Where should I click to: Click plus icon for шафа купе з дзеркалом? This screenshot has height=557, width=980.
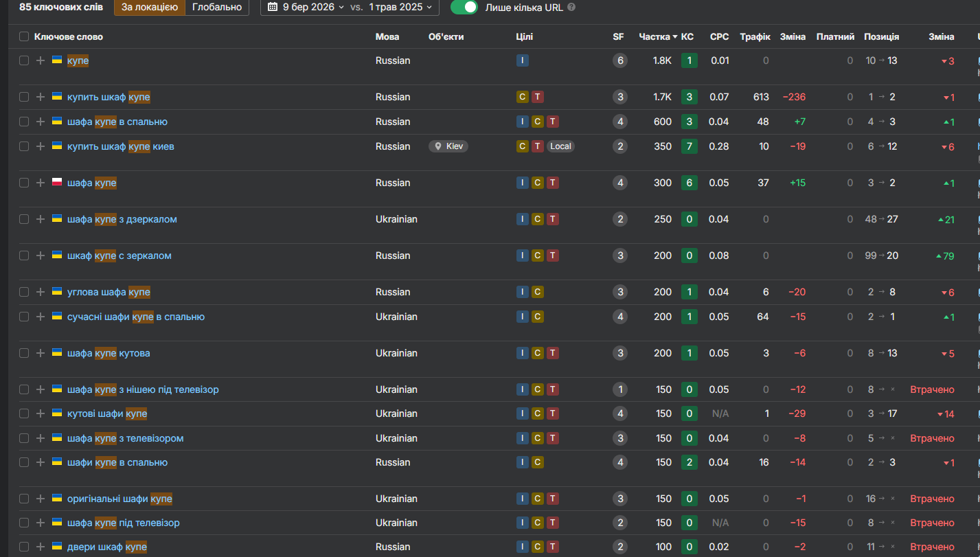pos(40,219)
